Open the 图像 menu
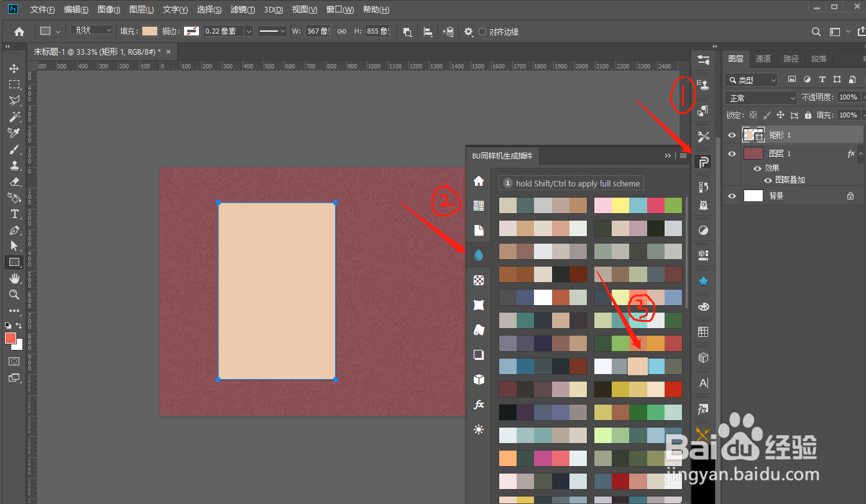The width and height of the screenshot is (866, 504). tap(109, 10)
